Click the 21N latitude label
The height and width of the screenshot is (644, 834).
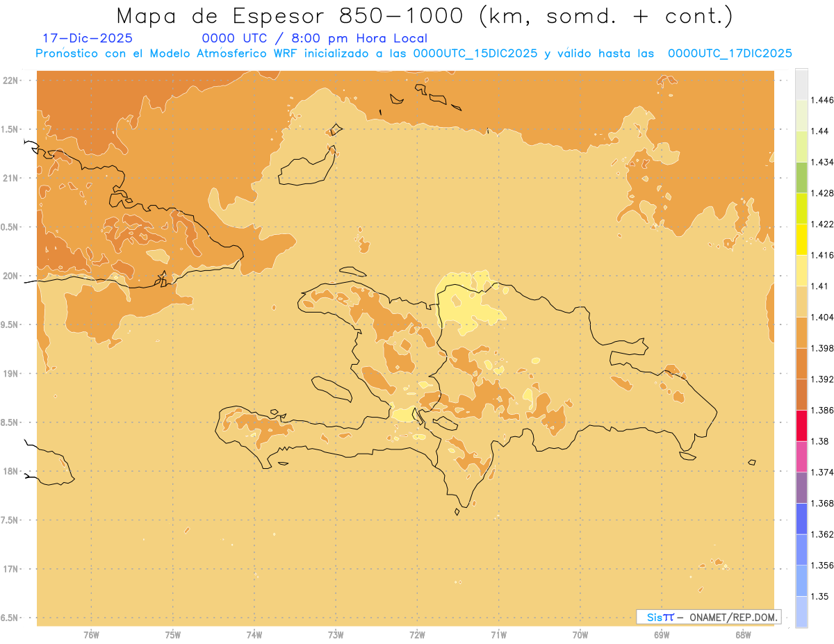pyautogui.click(x=10, y=178)
